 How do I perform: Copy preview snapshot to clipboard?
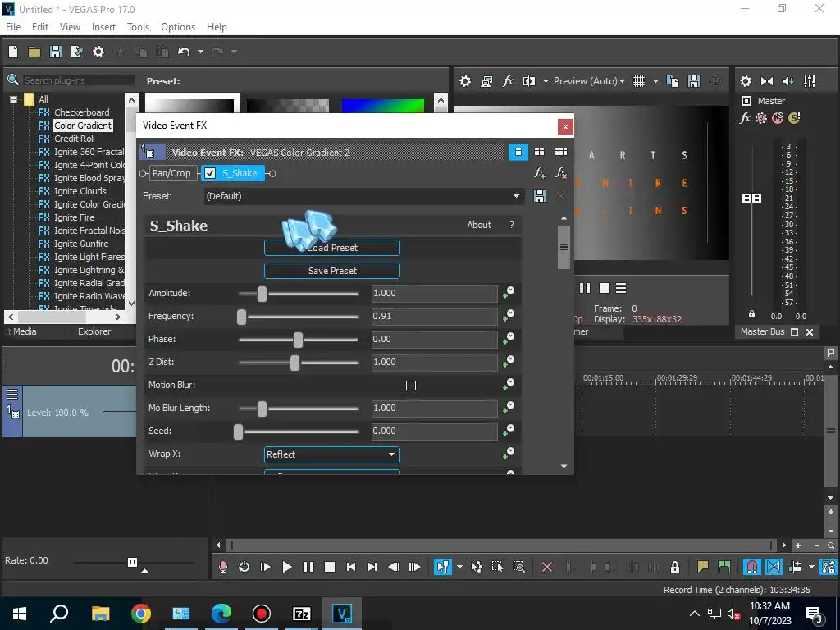673,81
